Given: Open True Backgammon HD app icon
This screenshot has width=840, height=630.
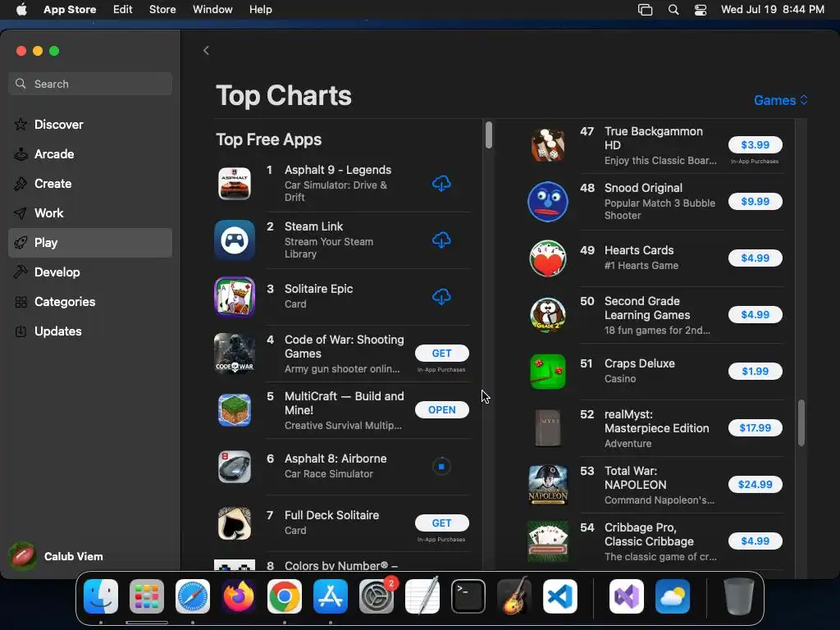Looking at the screenshot, I should pyautogui.click(x=547, y=145).
